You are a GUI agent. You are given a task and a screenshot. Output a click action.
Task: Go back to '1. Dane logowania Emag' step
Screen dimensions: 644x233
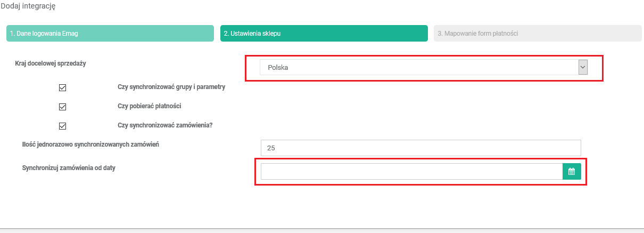(x=110, y=33)
